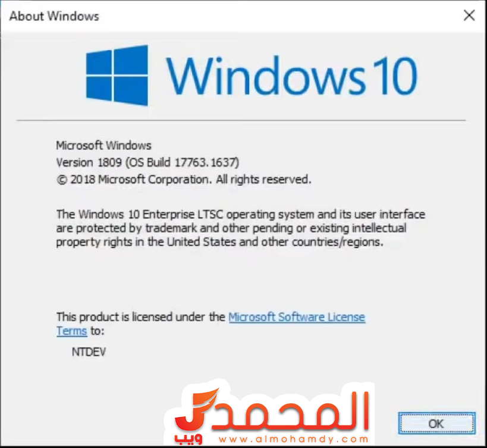Image resolution: width=487 pixels, height=448 pixels.
Task: Select the Microsoft Windows text line
Action: click(x=103, y=145)
